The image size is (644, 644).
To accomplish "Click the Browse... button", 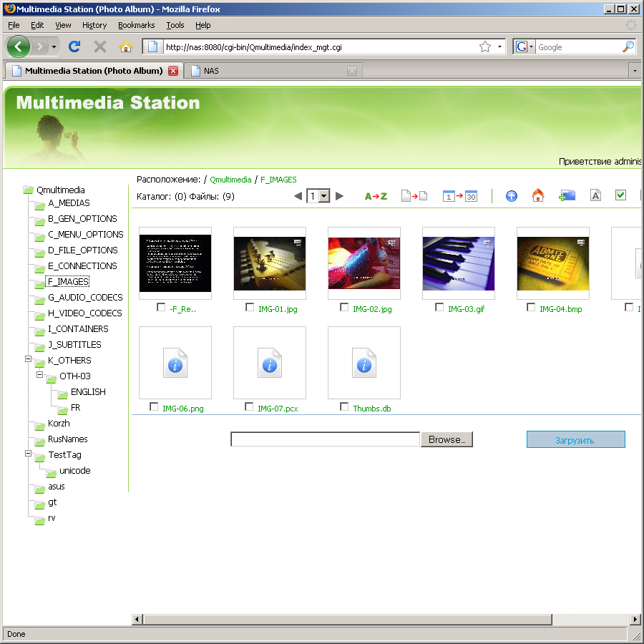I will [447, 439].
